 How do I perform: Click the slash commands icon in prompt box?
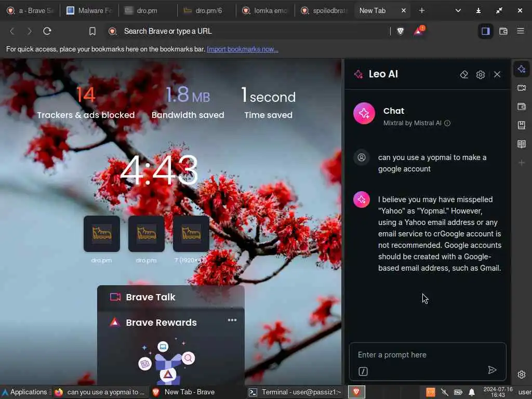[363, 371]
